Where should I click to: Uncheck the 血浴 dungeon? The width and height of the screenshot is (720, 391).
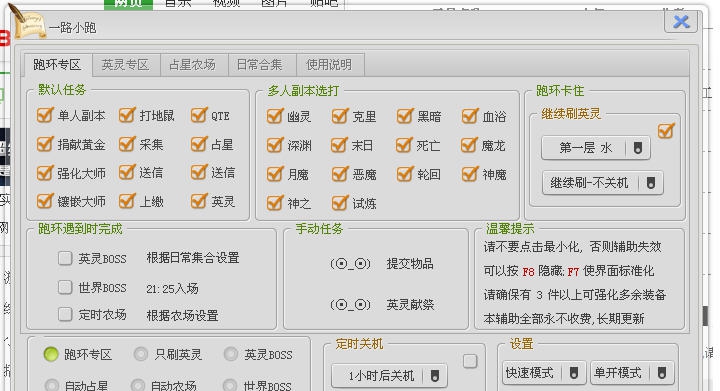tap(470, 116)
